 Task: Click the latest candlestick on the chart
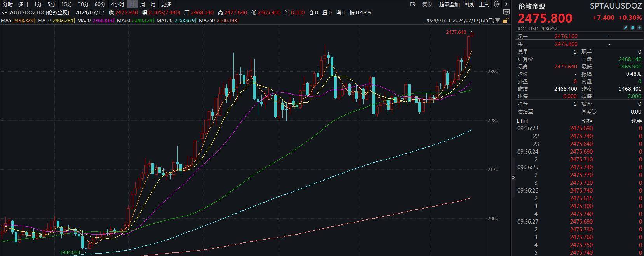[472, 35]
